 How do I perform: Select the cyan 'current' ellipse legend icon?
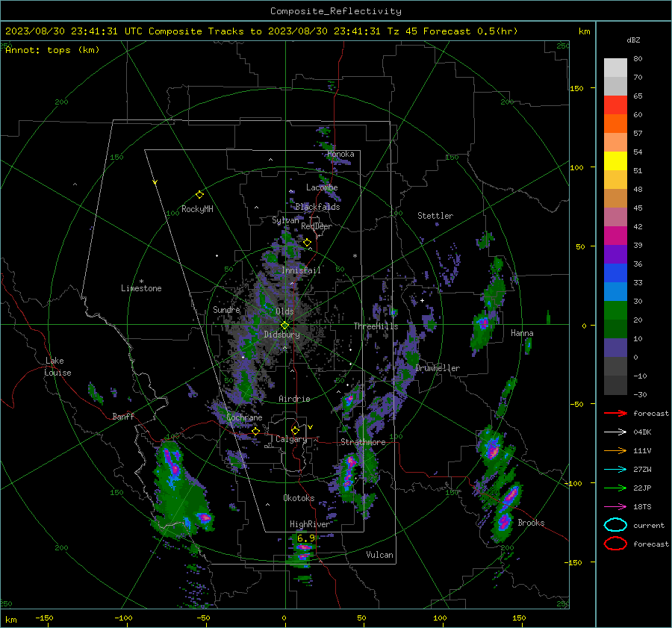(615, 525)
